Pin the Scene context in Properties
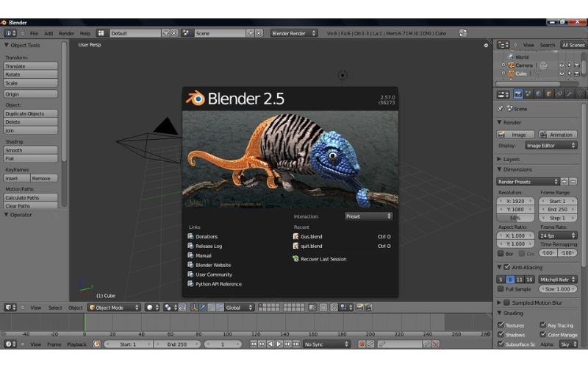The image size is (588, 368). [501, 108]
